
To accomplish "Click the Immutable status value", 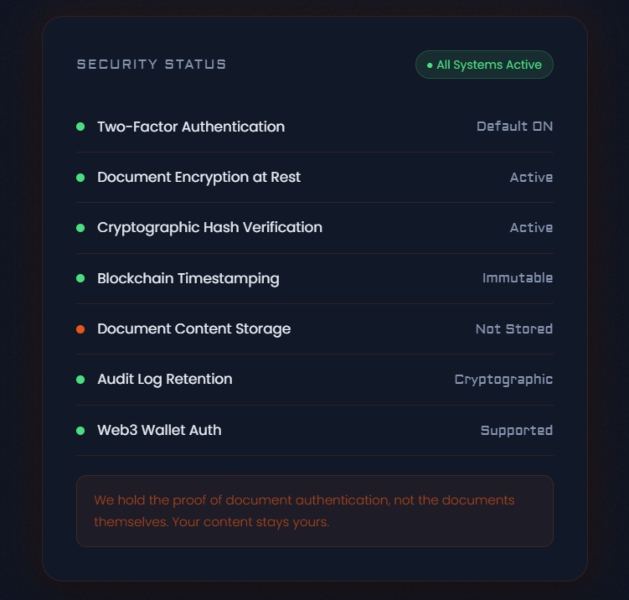I will coord(517,278).
